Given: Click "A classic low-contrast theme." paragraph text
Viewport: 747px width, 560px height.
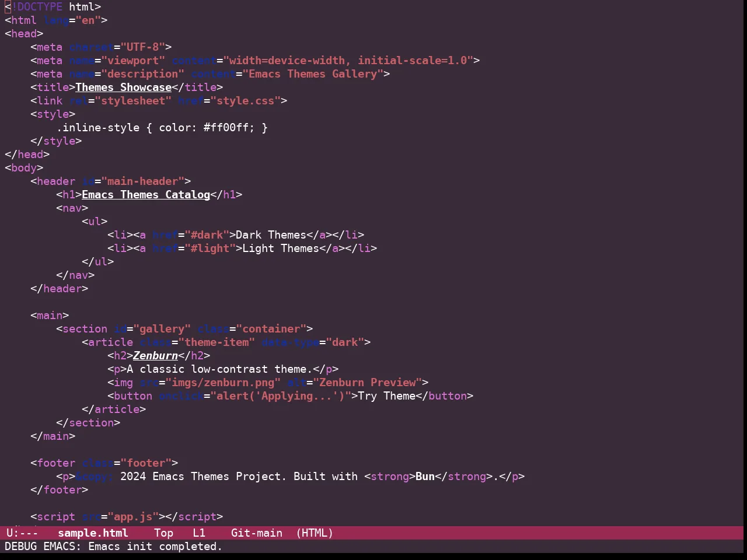Looking at the screenshot, I should [220, 369].
